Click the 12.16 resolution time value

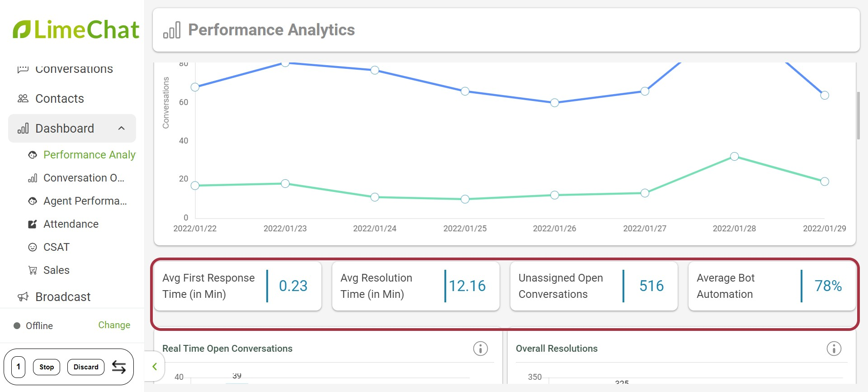click(467, 286)
